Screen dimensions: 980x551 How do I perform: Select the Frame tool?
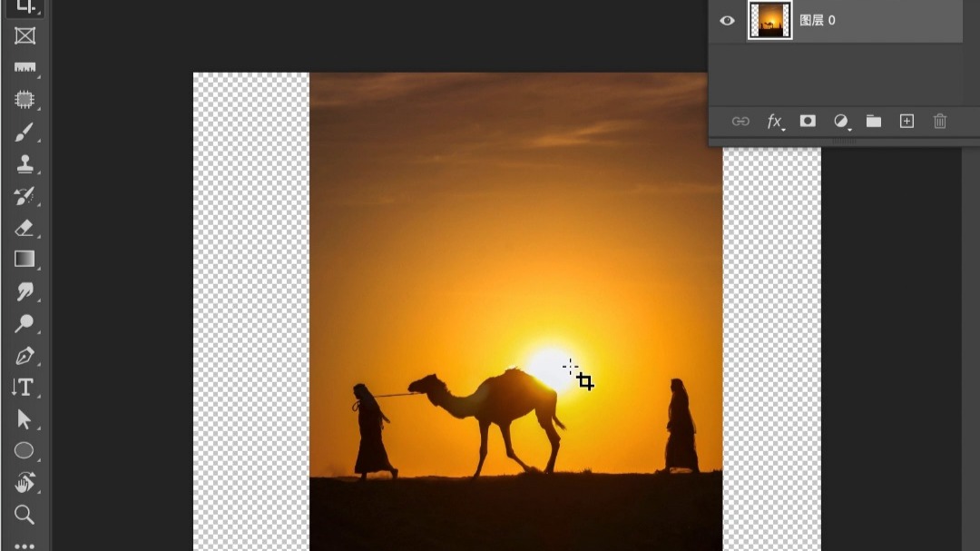click(x=24, y=35)
